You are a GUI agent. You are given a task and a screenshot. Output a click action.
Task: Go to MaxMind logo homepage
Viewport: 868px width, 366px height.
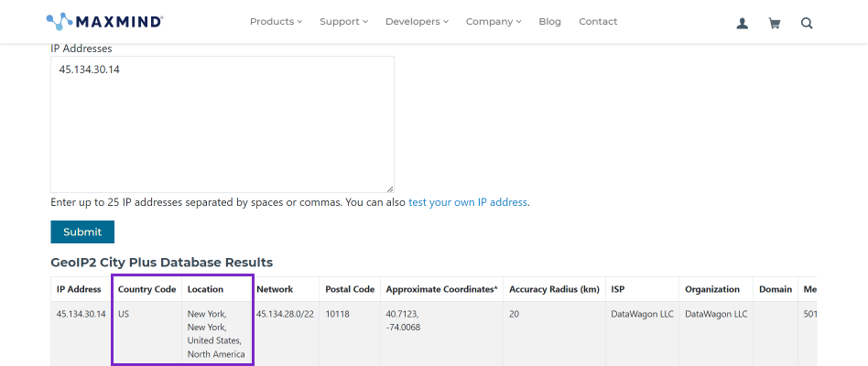[x=104, y=22]
